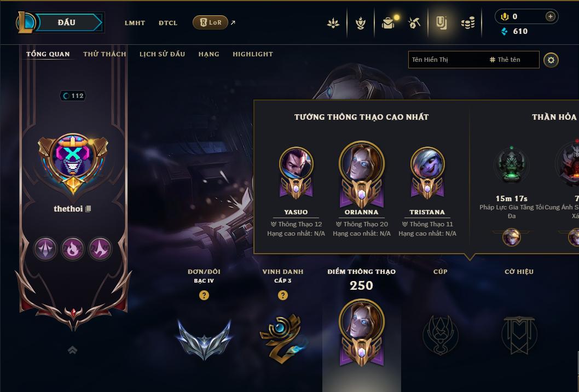Open the Loot crafting hammer icon
579x392 pixels.
[414, 23]
